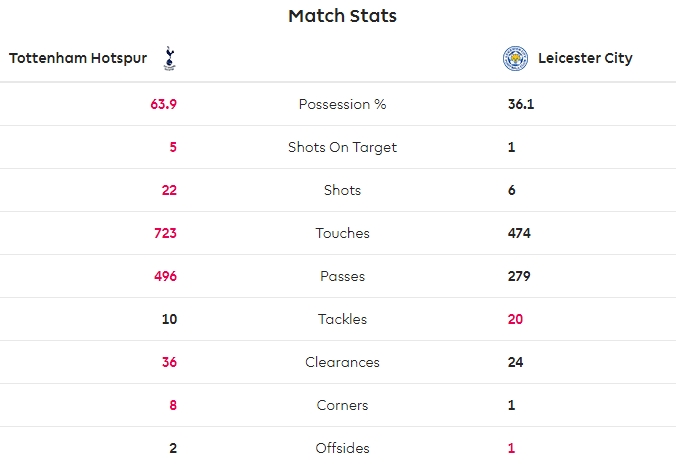The width and height of the screenshot is (676, 464).
Task: Click Tottenham's 723 touches value
Action: [165, 233]
